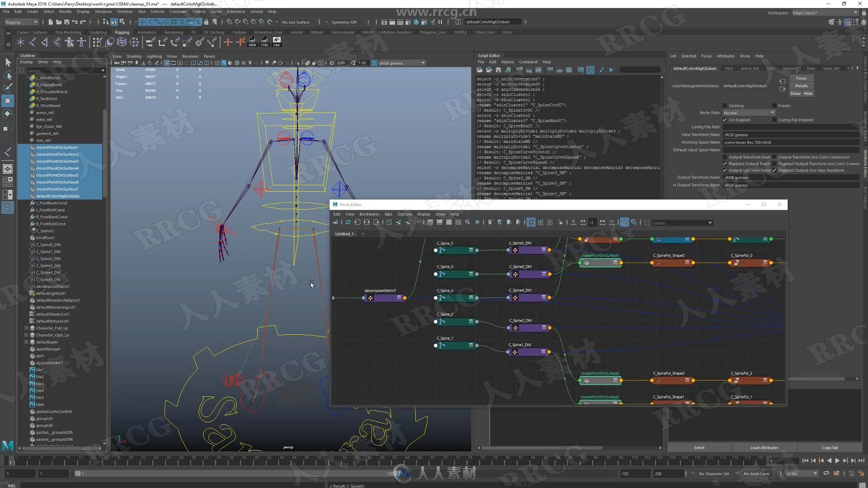Switch to armor_mtl tab in Attribute Editor
868x488 pixels.
(750, 69)
